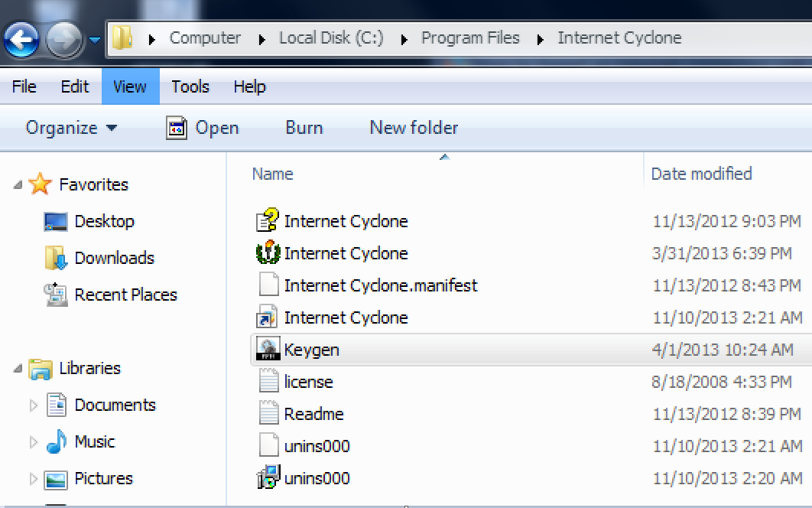The width and height of the screenshot is (812, 508).
Task: Click the Music note icon
Action: tap(56, 441)
